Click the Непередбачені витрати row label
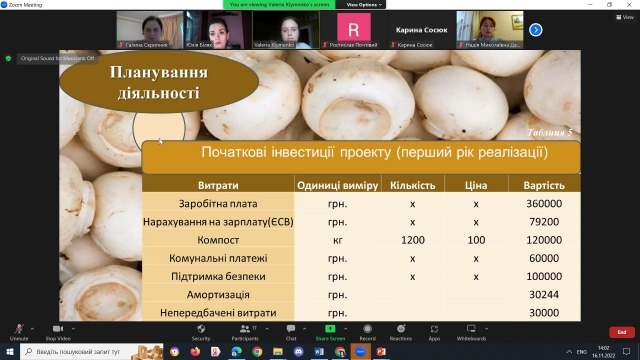Image resolution: width=640 pixels, height=360 pixels. 218,313
